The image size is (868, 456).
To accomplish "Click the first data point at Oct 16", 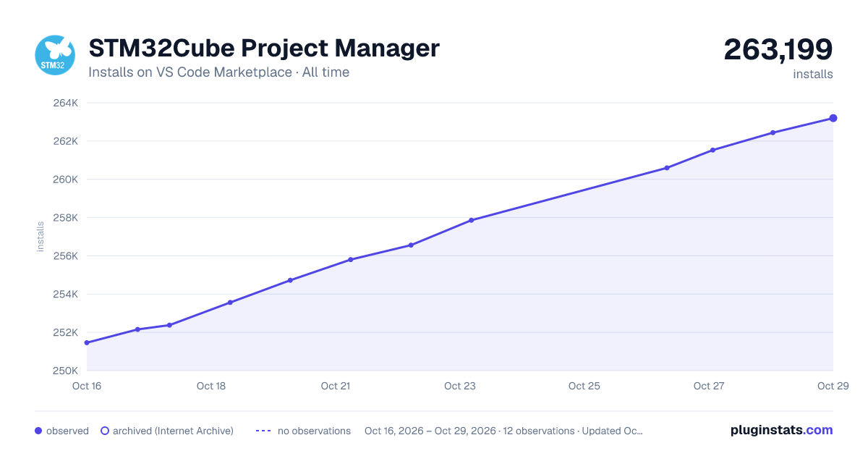I will tap(87, 342).
